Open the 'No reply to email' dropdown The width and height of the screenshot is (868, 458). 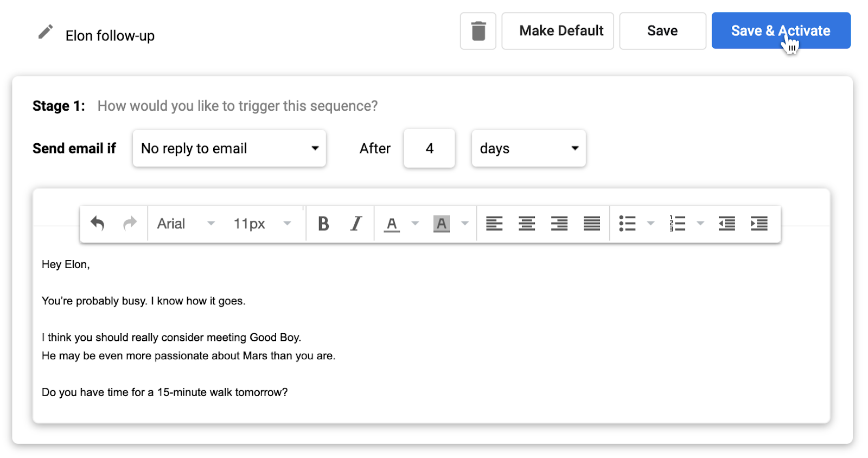point(229,148)
